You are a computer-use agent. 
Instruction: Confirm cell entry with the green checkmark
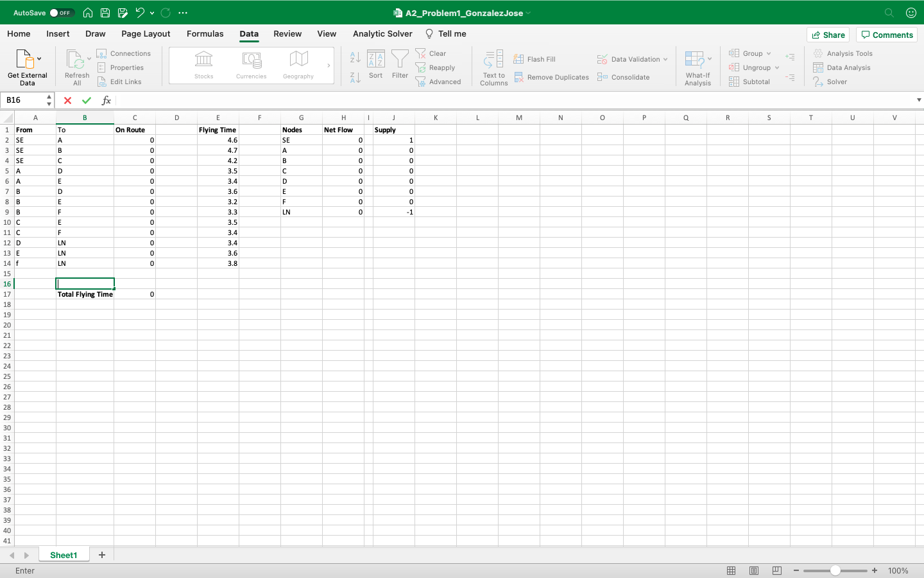(87, 100)
